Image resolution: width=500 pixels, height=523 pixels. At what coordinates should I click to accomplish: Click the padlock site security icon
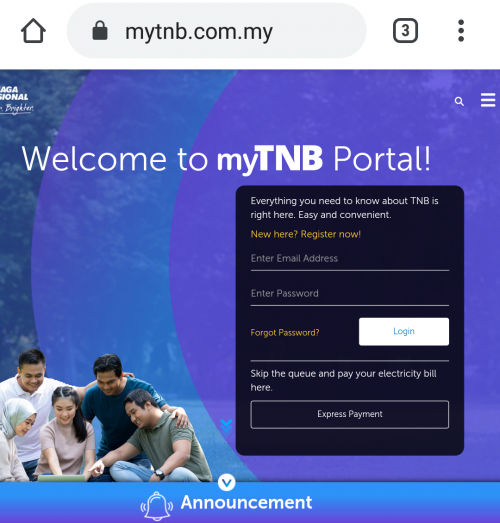100,30
